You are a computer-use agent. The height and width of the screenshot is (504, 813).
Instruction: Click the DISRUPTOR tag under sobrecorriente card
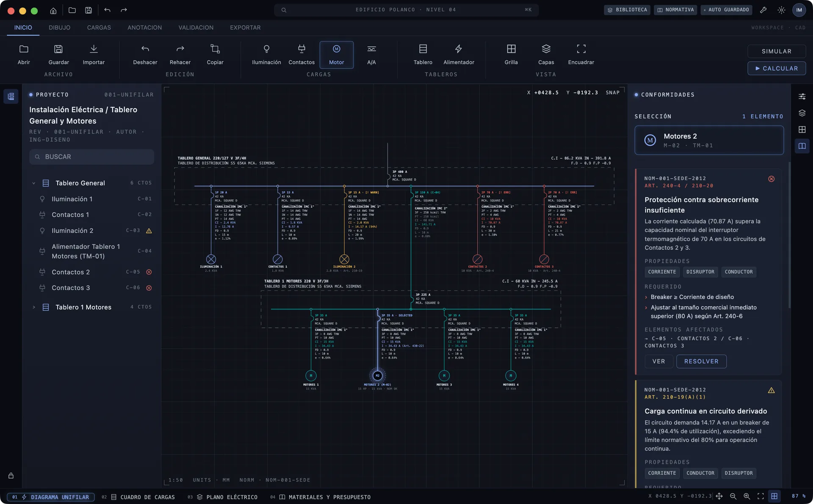coord(700,272)
